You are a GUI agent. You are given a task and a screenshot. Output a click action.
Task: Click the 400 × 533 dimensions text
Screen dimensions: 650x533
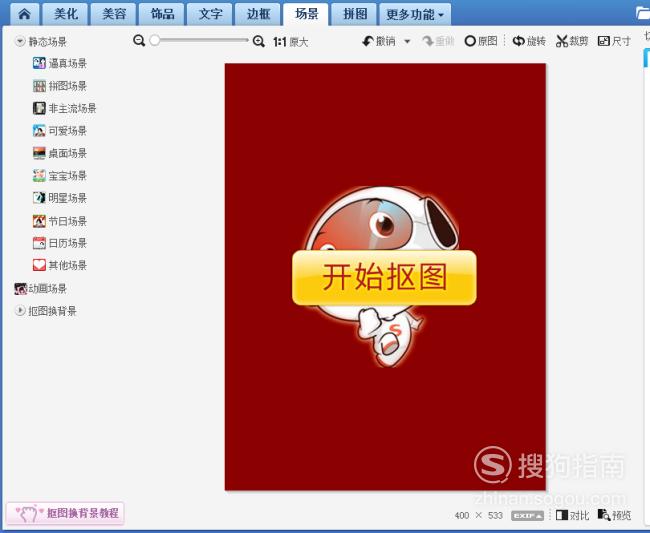click(478, 516)
